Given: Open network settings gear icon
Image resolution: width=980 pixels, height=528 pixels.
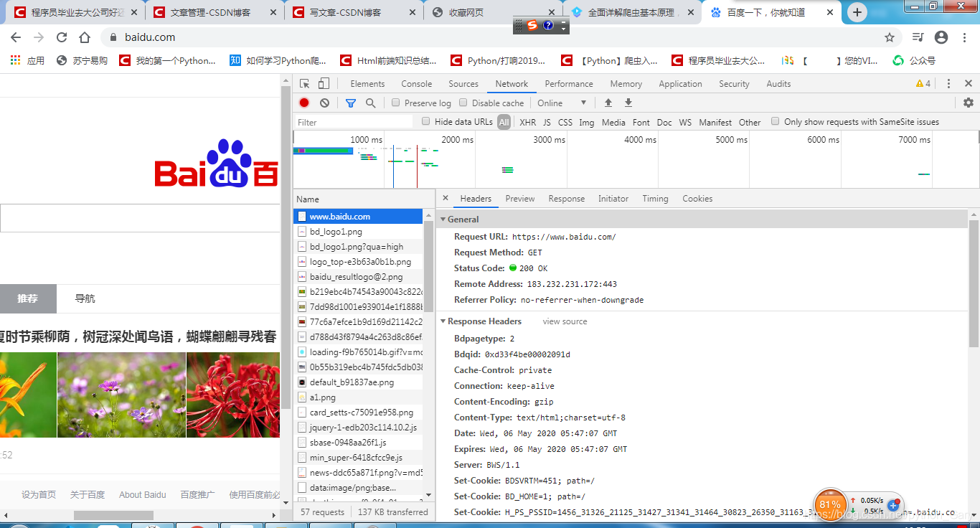Looking at the screenshot, I should pos(969,103).
